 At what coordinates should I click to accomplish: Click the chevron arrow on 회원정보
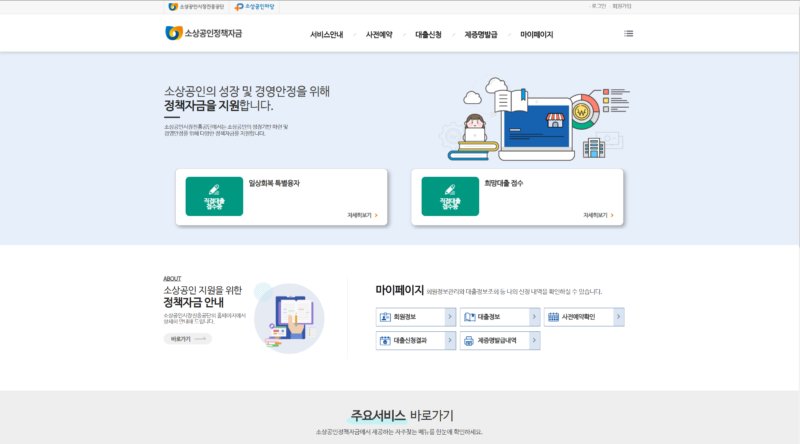[450, 317]
